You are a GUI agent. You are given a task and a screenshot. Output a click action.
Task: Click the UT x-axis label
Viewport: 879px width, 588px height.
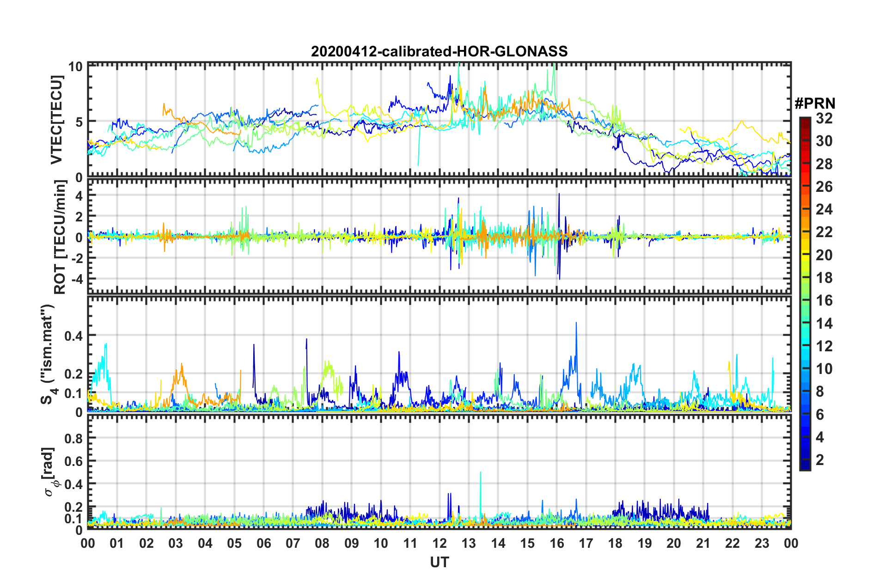[439, 562]
